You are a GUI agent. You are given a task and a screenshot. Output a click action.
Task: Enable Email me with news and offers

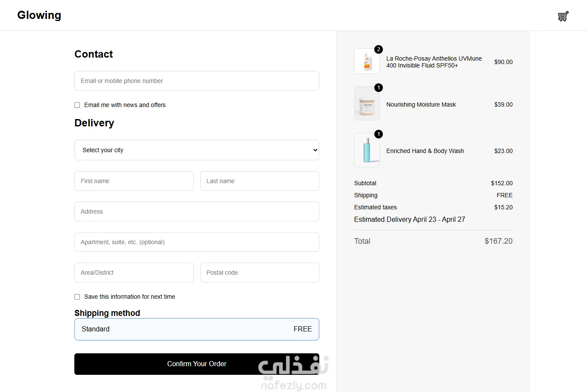pos(77,105)
